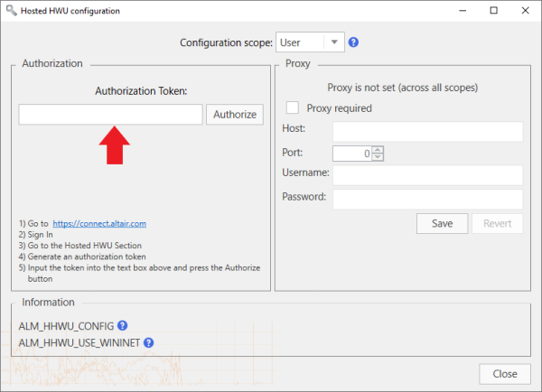Click the key icon in title bar

coord(9,11)
